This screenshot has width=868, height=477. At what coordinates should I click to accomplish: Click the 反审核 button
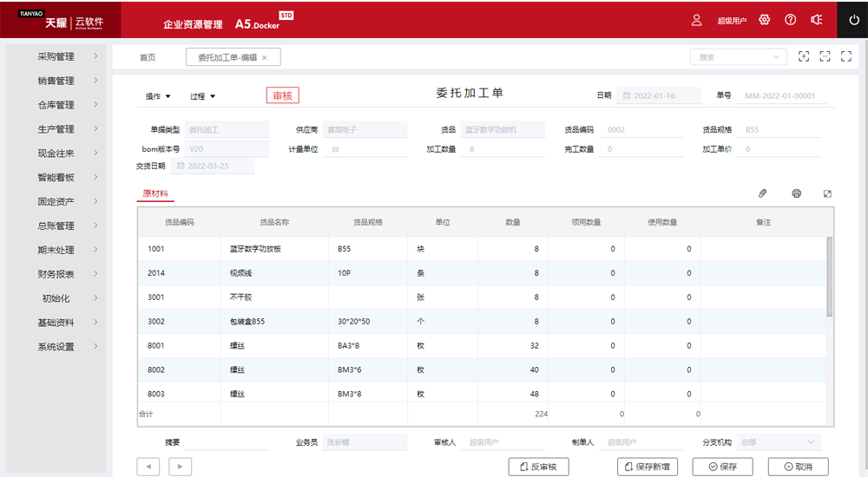pyautogui.click(x=539, y=467)
